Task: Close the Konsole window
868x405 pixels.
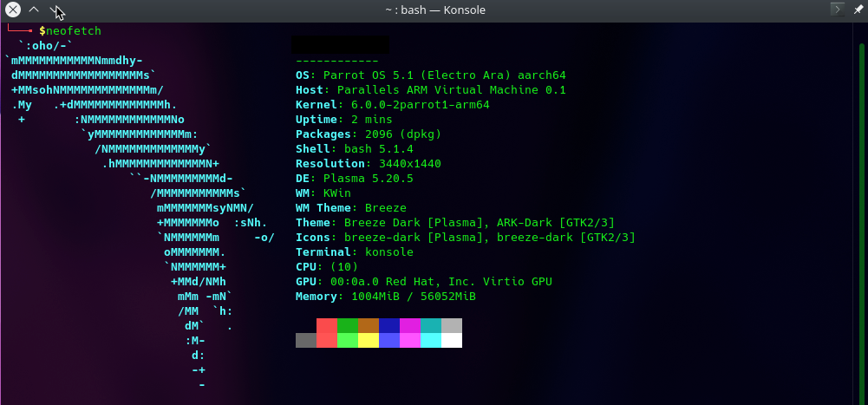Action: [x=12, y=10]
